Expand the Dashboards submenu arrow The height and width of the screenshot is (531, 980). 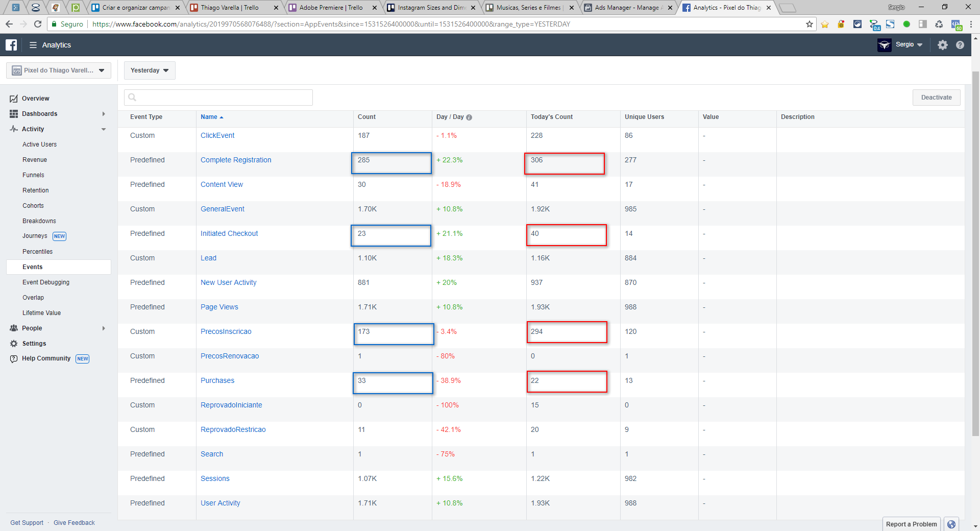[104, 114]
